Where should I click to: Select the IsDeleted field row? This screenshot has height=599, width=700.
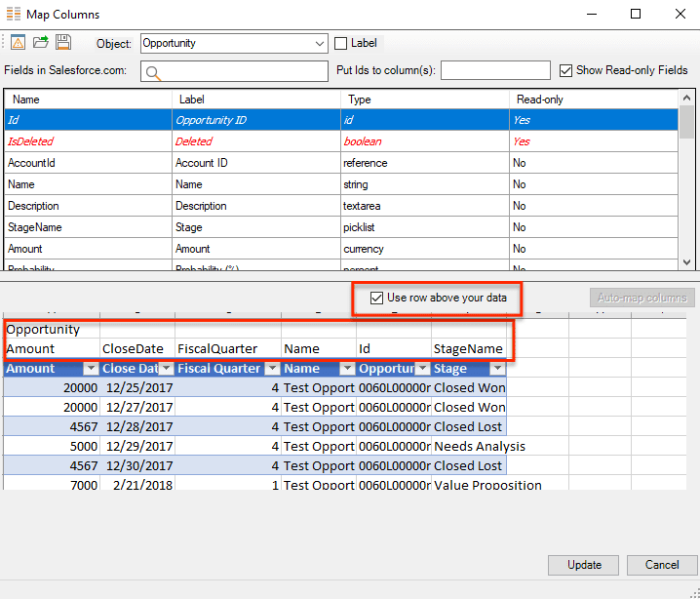point(341,141)
